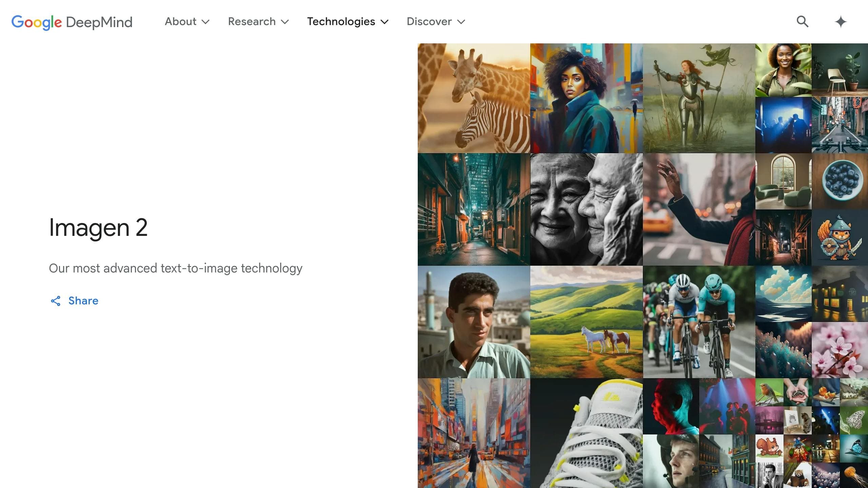Open the cartoon orange squirrel image
Image resolution: width=868 pixels, height=488 pixels.
pos(769,448)
